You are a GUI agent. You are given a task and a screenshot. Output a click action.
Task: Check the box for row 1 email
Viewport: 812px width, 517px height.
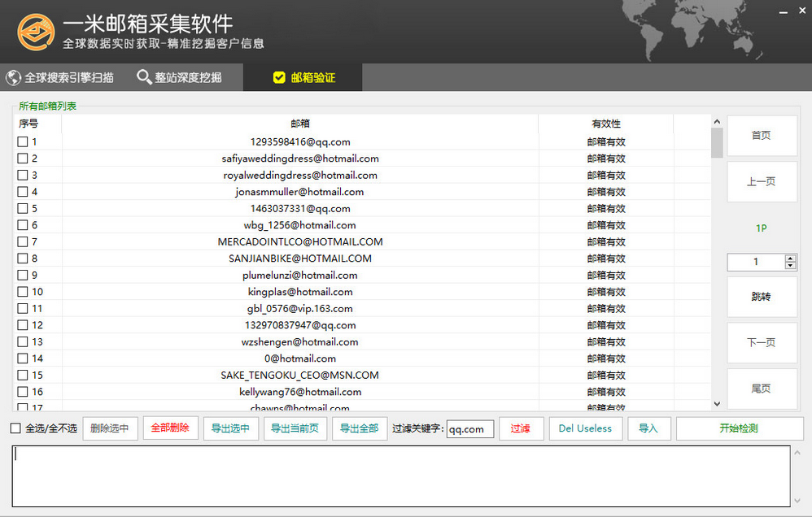pyautogui.click(x=23, y=142)
